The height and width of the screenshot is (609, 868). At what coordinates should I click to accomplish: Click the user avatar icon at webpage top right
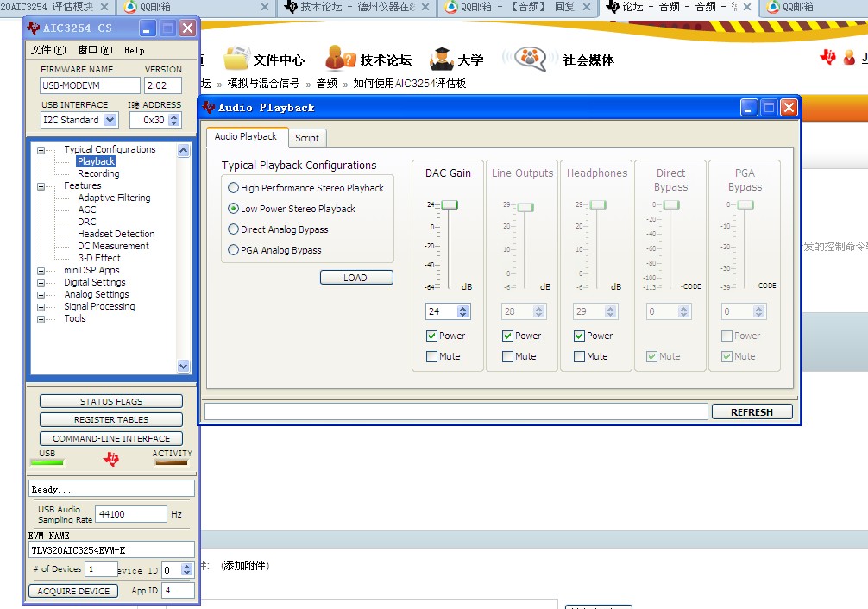coord(849,57)
